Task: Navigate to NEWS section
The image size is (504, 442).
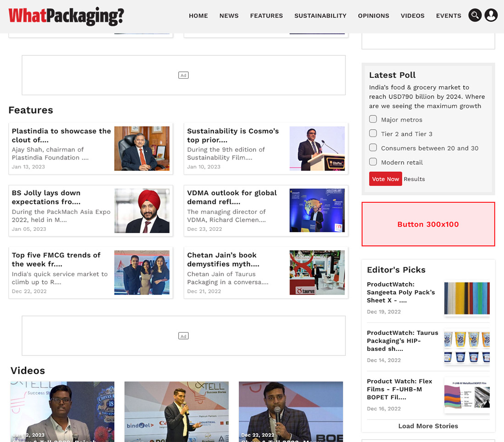Action: tap(229, 16)
